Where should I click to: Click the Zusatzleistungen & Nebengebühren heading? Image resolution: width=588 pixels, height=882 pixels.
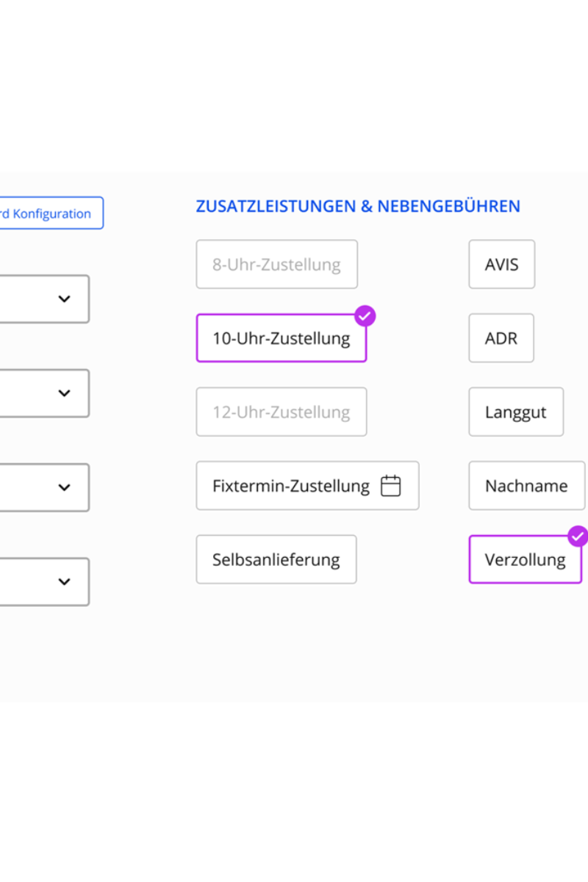pyautogui.click(x=358, y=207)
